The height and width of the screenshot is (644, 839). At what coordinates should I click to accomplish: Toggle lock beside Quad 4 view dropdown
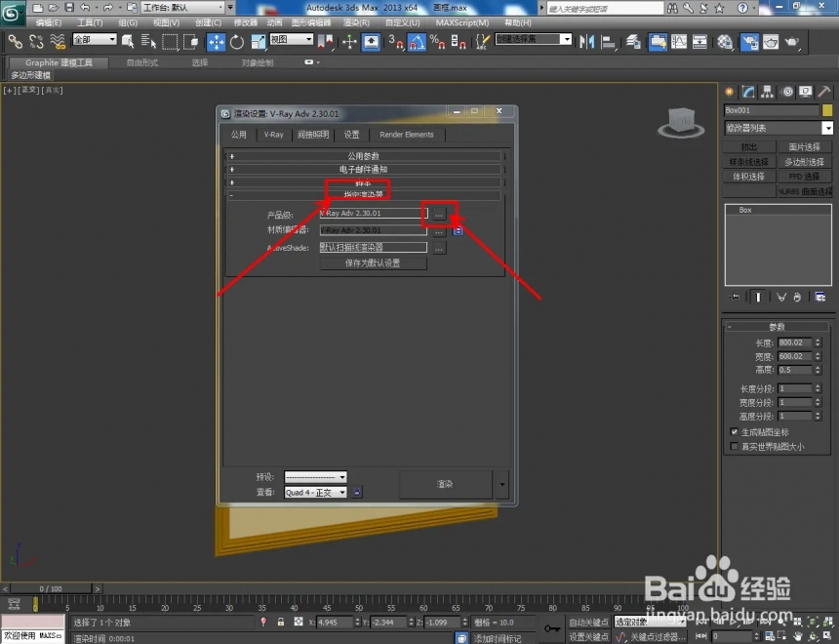click(x=357, y=492)
